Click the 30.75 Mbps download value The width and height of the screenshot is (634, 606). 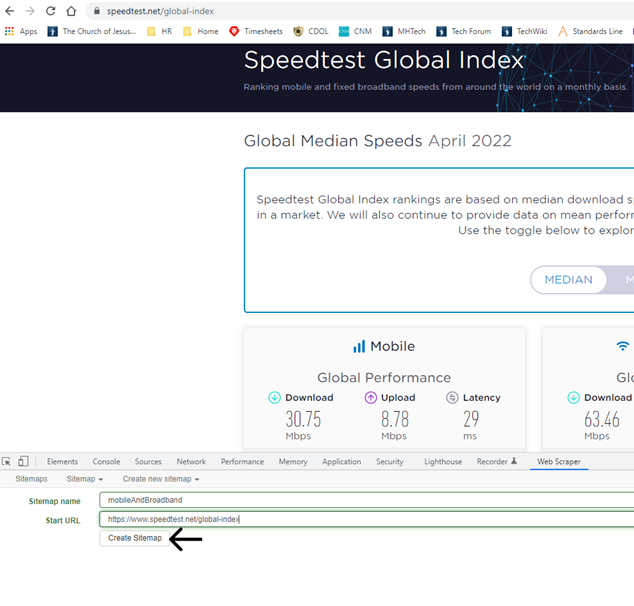tap(303, 419)
